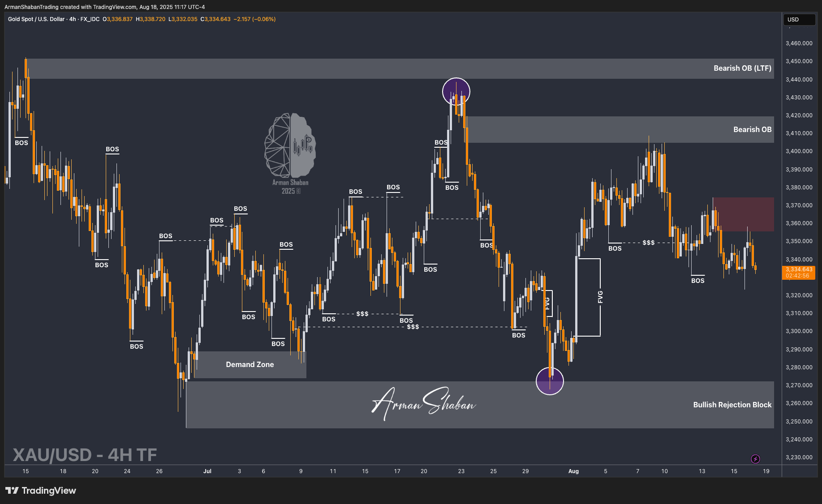Click price axis label 3,360.000
The width and height of the screenshot is (822, 504).
pos(799,223)
